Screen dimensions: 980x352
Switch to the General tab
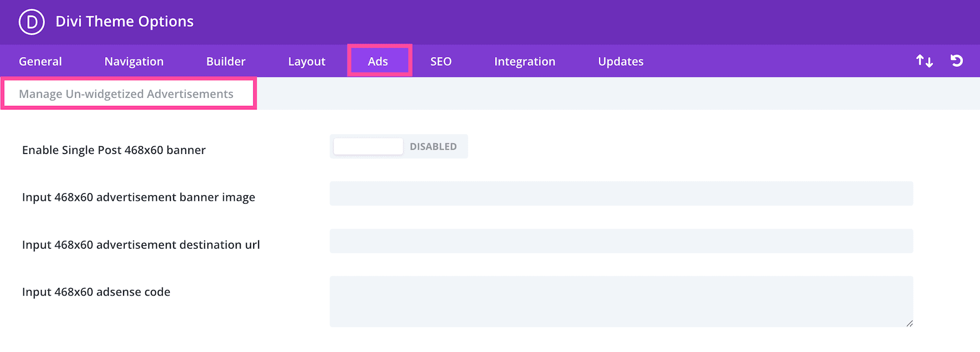click(40, 61)
